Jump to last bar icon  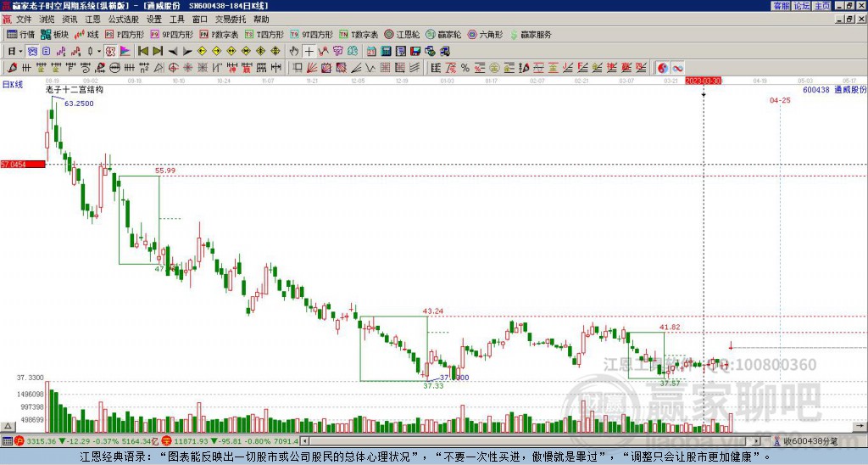[x=158, y=51]
